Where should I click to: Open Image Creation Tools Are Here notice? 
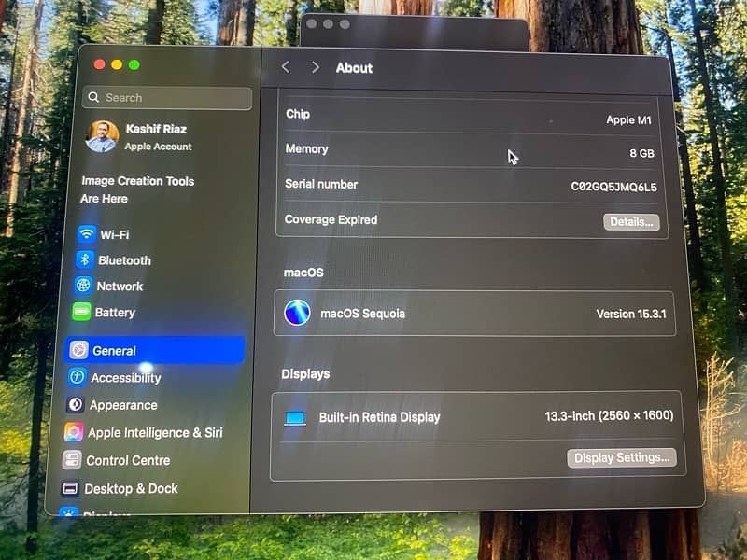point(137,189)
